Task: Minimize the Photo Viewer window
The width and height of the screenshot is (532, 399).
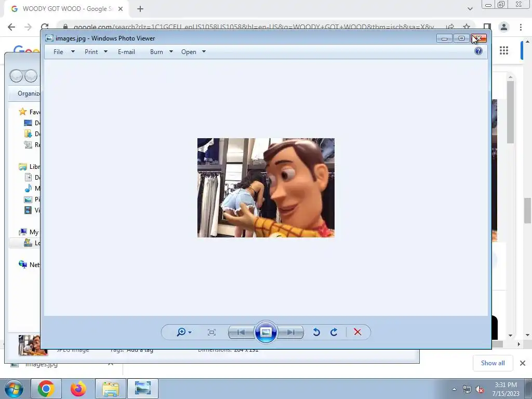Action: click(445, 38)
